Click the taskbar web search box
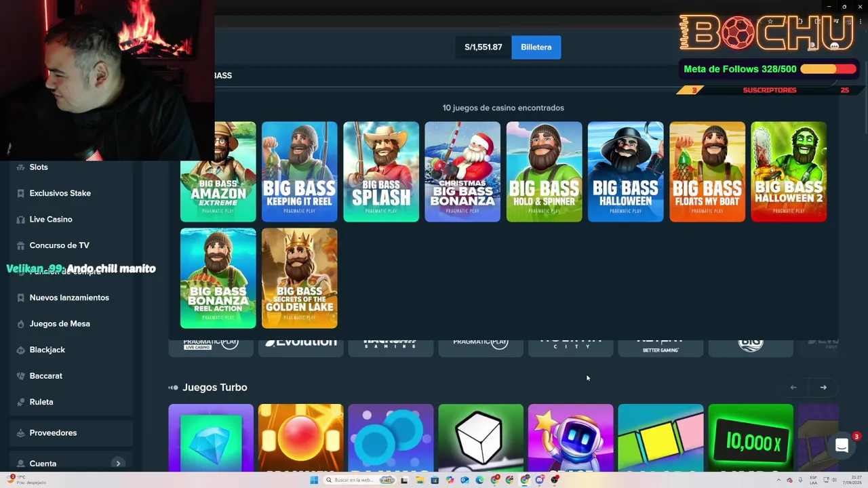 coord(359,480)
